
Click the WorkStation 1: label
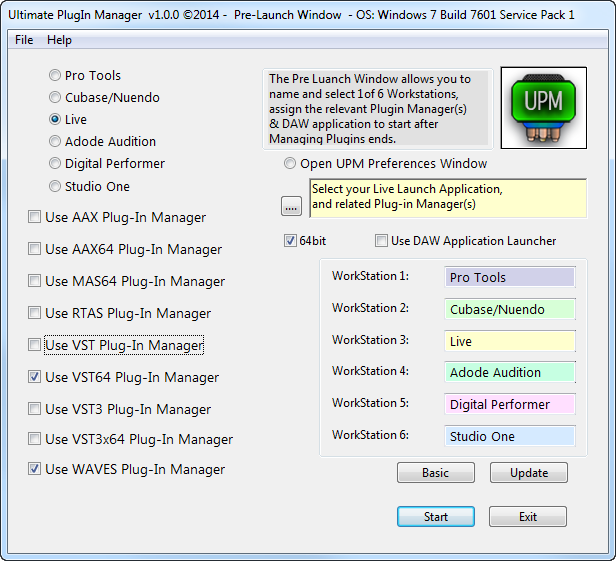pyautogui.click(x=370, y=276)
